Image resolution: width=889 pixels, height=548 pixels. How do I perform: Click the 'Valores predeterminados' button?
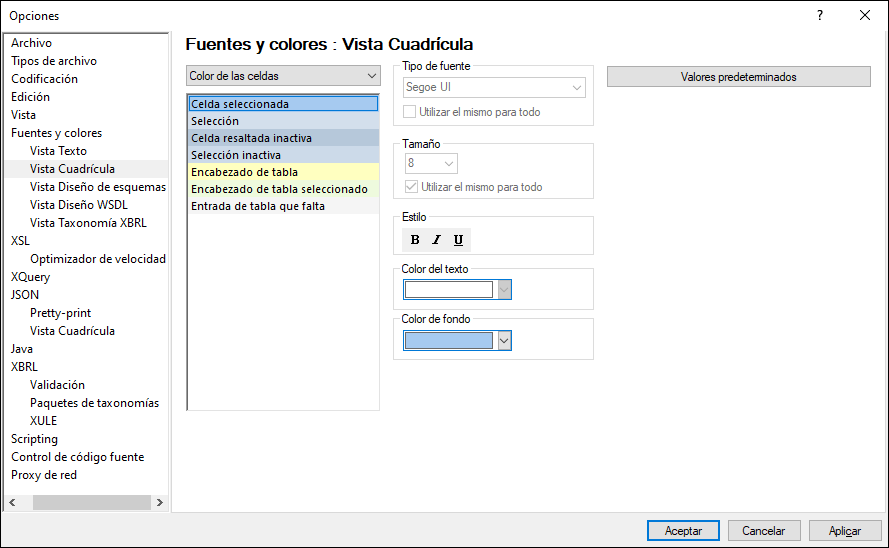click(x=738, y=77)
